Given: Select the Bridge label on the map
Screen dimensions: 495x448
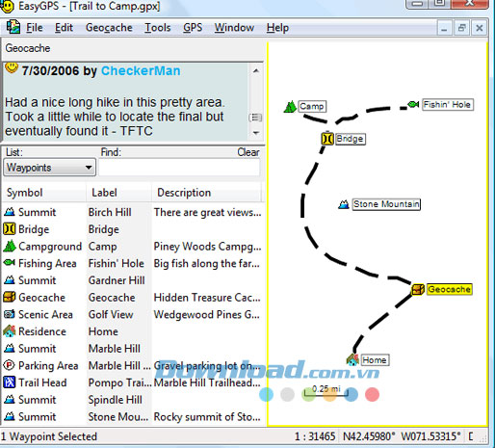Looking at the screenshot, I should pos(351,139).
